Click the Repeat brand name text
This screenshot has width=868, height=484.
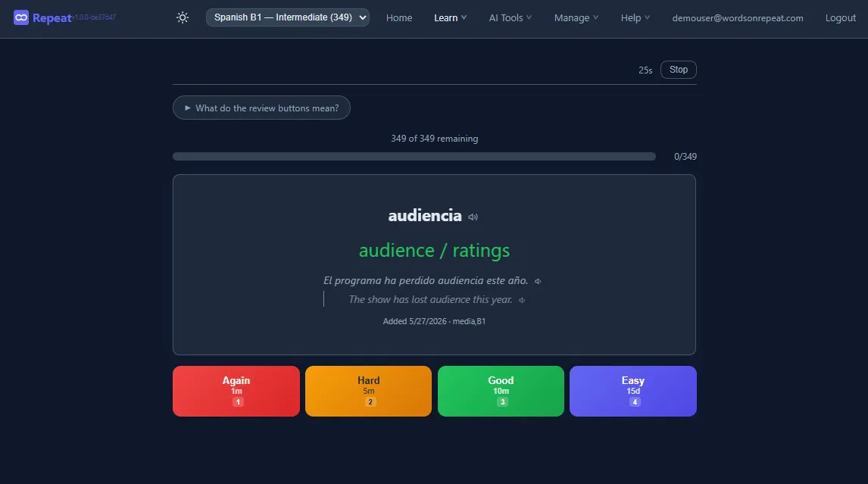52,17
